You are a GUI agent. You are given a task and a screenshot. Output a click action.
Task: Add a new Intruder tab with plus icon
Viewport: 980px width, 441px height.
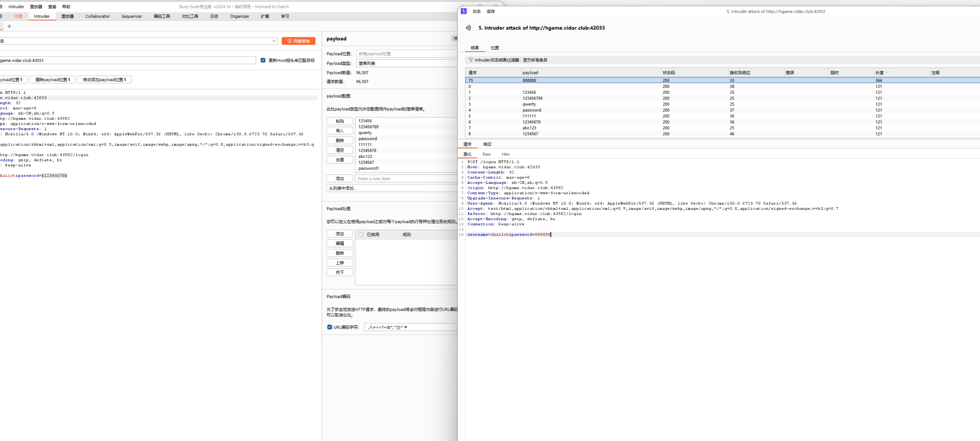[9, 26]
